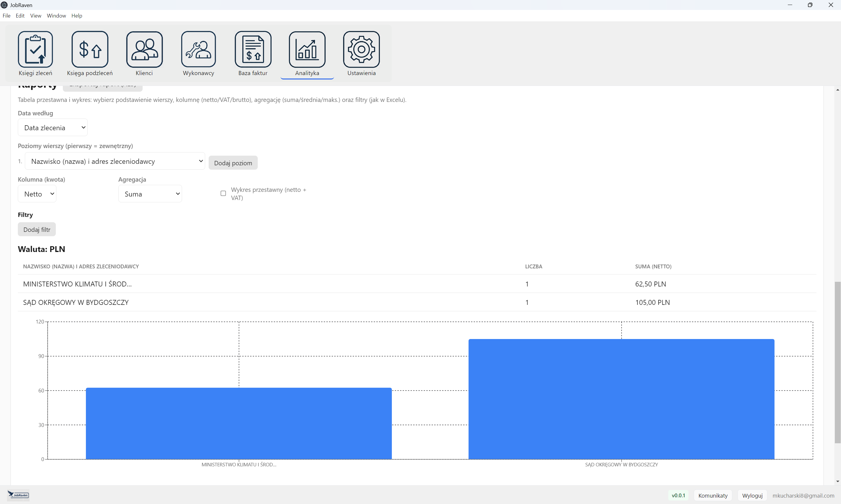The image size is (841, 504).
Task: Open the File menu
Action: pyautogui.click(x=6, y=16)
